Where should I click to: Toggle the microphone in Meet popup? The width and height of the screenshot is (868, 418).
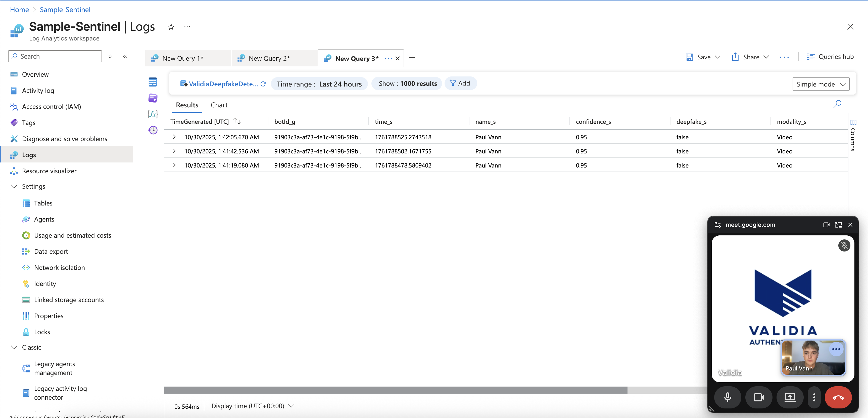point(728,397)
